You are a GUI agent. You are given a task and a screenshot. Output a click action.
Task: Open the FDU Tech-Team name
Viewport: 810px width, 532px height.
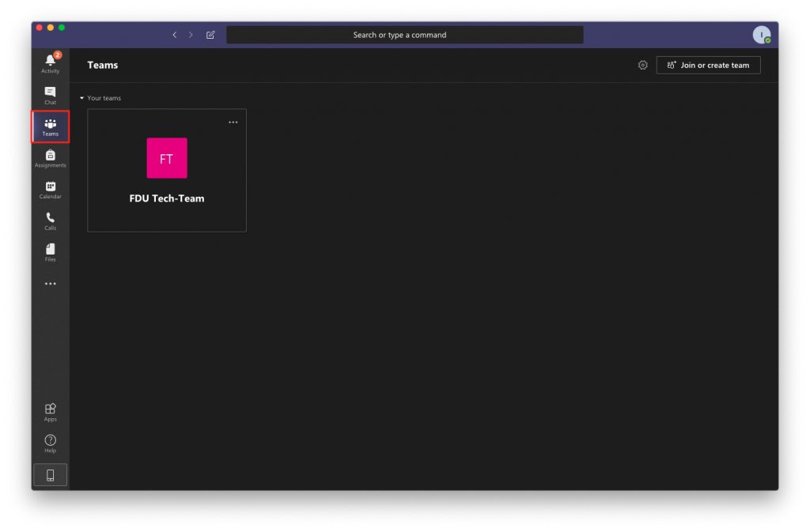click(167, 198)
